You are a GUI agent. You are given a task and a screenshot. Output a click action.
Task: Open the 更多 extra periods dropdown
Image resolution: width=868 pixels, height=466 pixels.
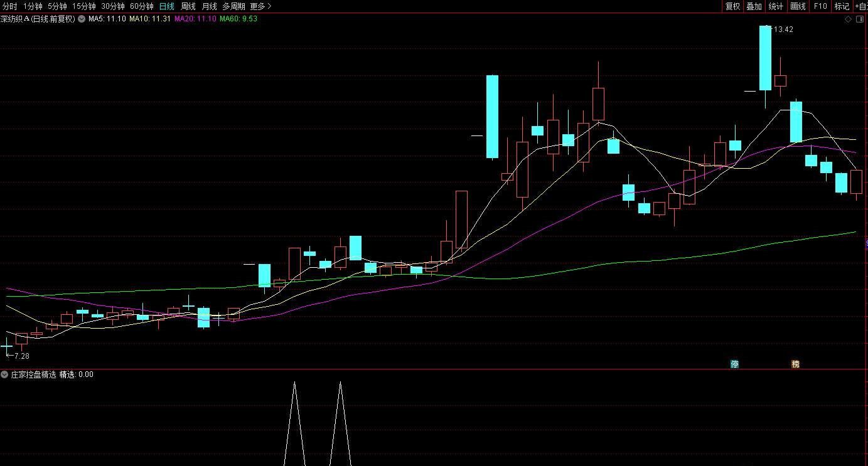[x=259, y=6]
